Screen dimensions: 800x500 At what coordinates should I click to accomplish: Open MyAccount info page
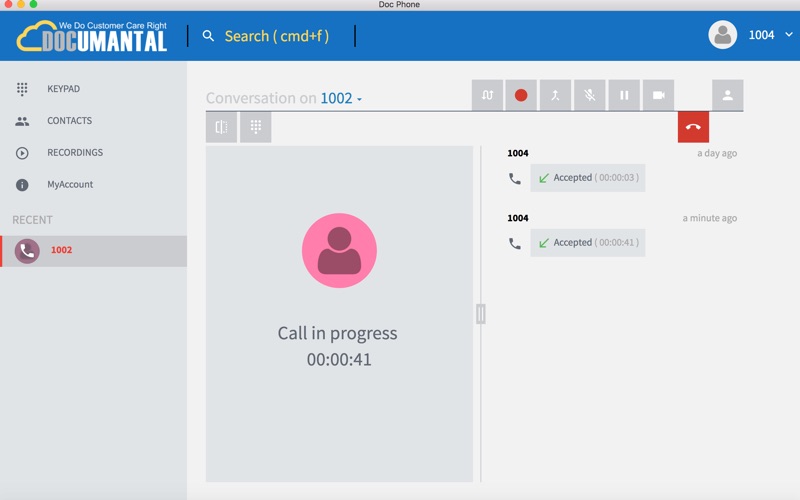tap(70, 185)
